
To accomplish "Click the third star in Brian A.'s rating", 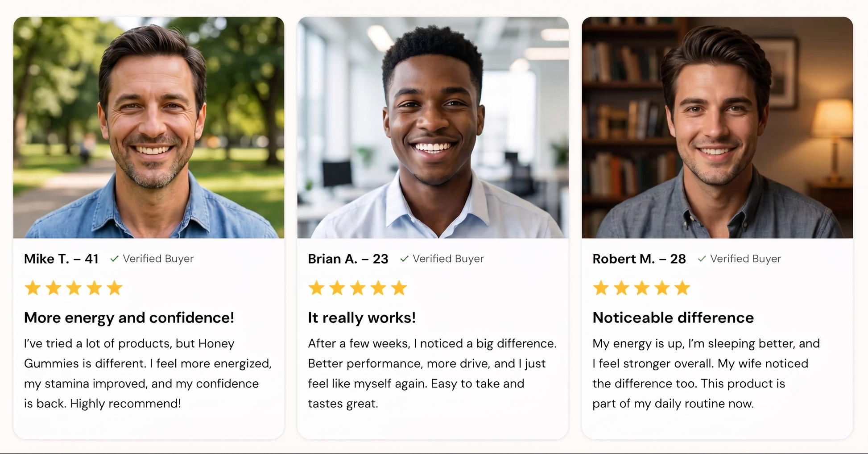I will point(358,288).
